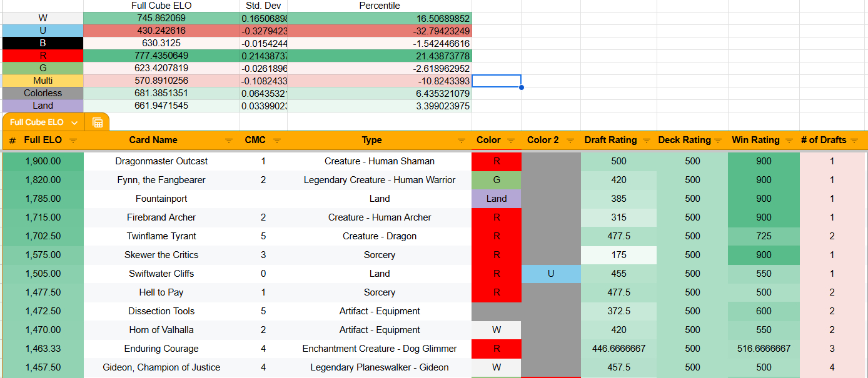Image resolution: width=868 pixels, height=378 pixels.
Task: Click the Card Name column header label
Action: 153,140
